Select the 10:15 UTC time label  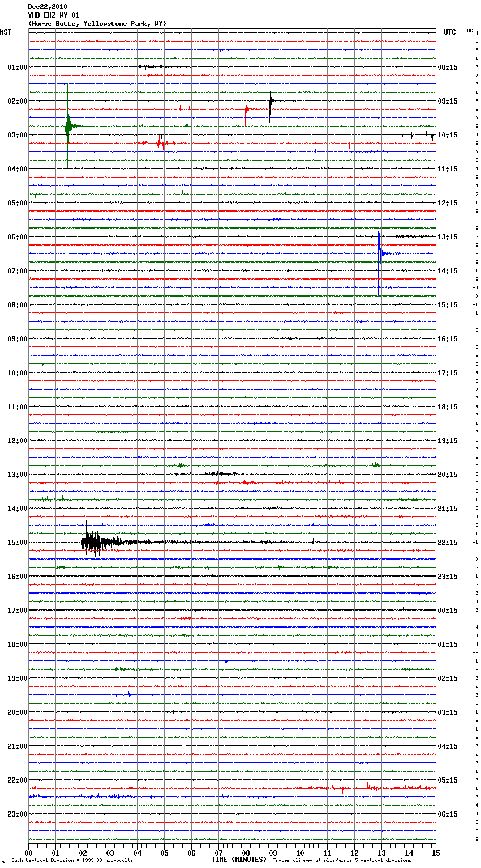[x=448, y=135]
